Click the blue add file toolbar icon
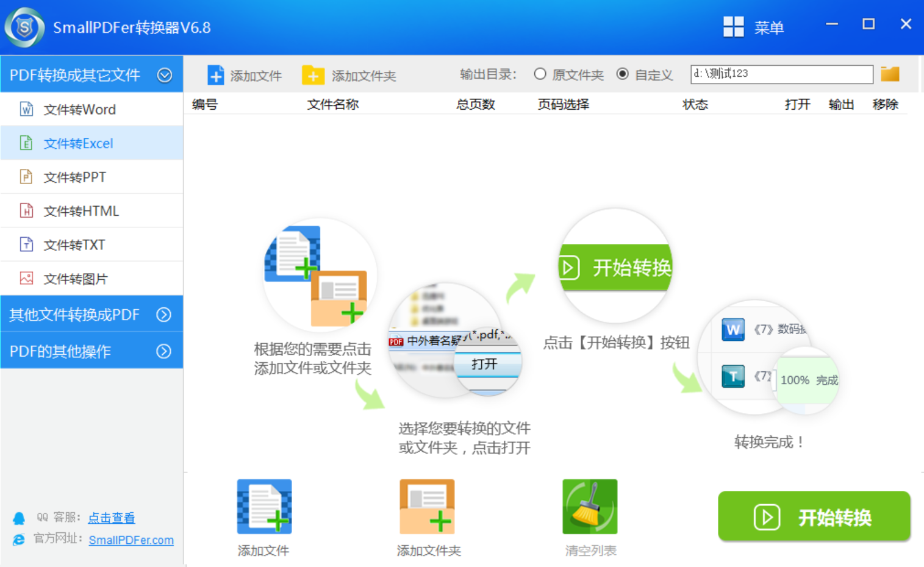The width and height of the screenshot is (924, 567). click(215, 75)
